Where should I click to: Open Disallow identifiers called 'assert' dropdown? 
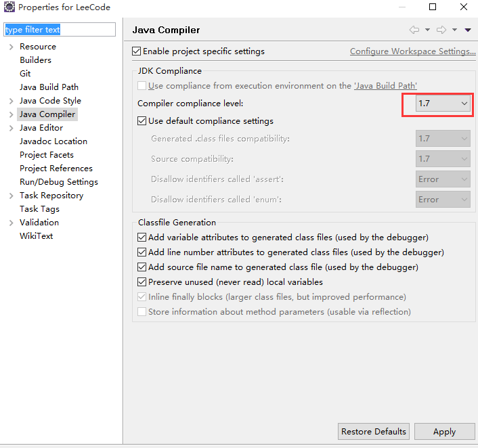click(x=443, y=179)
